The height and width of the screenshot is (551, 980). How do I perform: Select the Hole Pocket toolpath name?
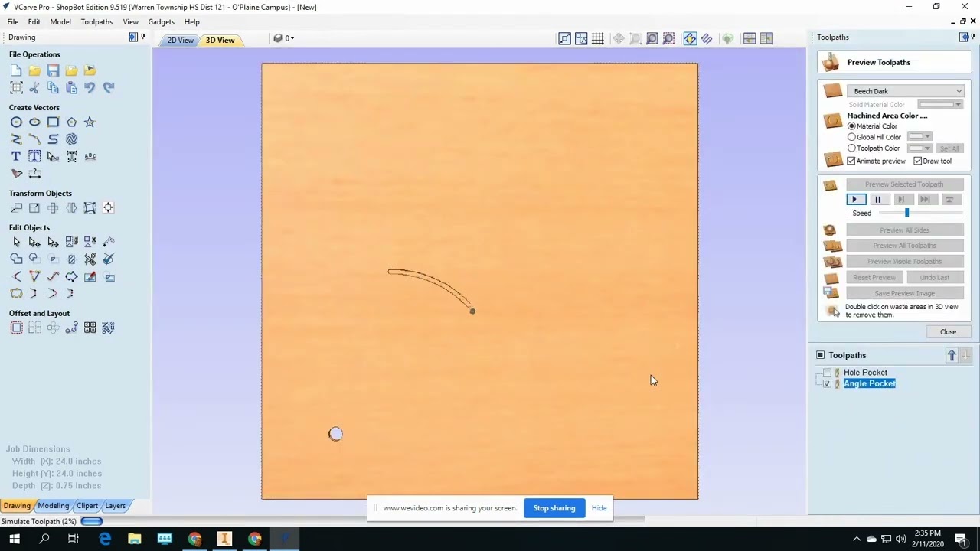click(865, 373)
